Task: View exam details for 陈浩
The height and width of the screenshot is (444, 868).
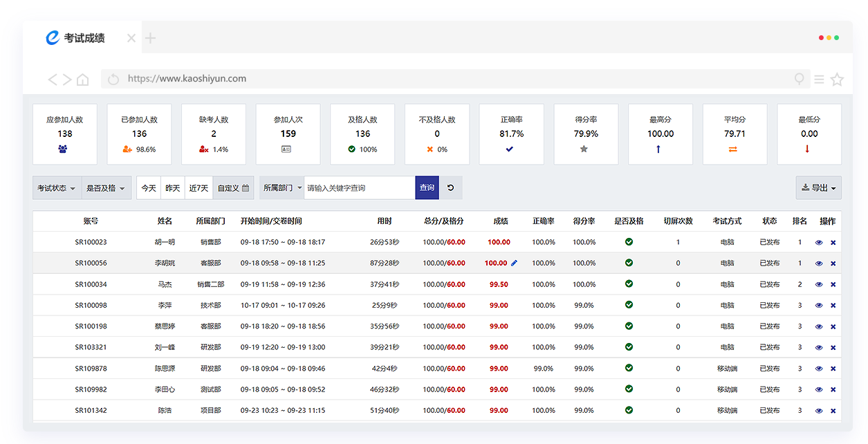Action: click(x=819, y=411)
